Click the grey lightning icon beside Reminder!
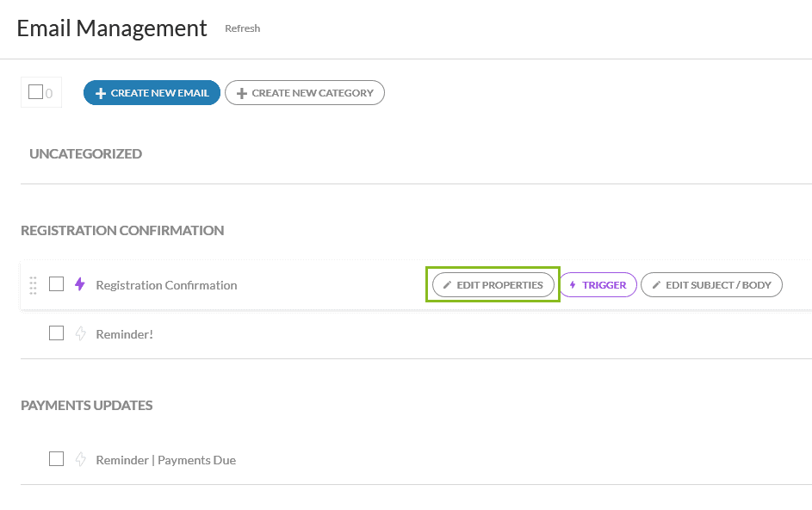Image resolution: width=812 pixels, height=510 pixels. click(80, 333)
